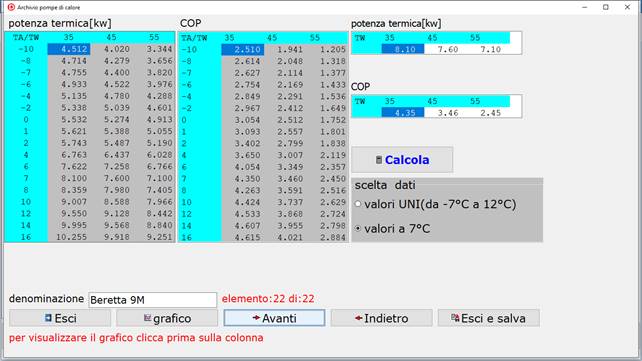Viewport: 642px width, 361px height.
Task: Click the elemento:22 di:22 label
Action: point(268,299)
